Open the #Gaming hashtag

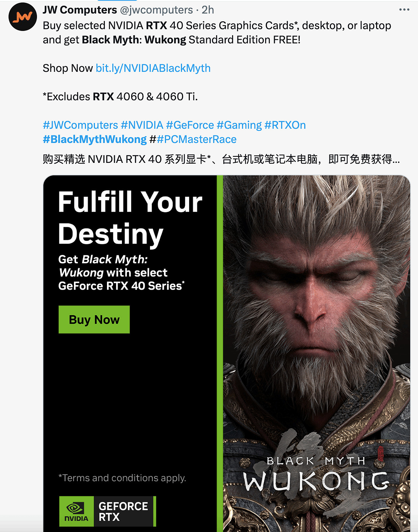[239, 125]
